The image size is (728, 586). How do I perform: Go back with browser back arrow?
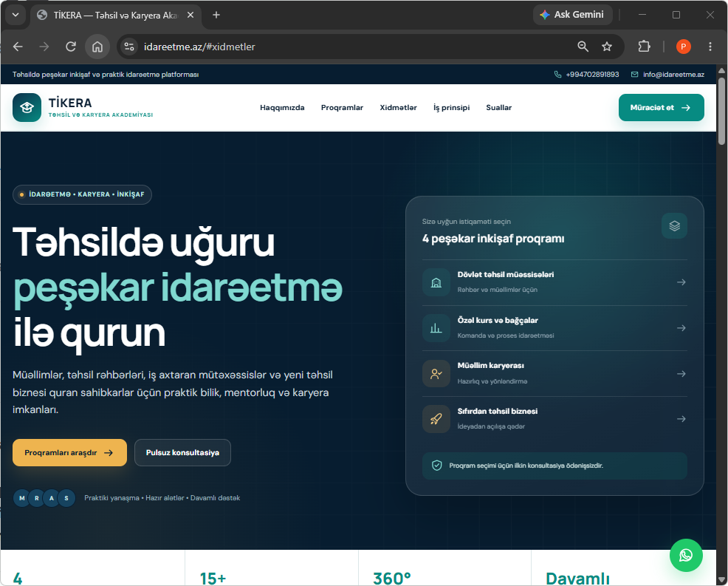pos(18,47)
